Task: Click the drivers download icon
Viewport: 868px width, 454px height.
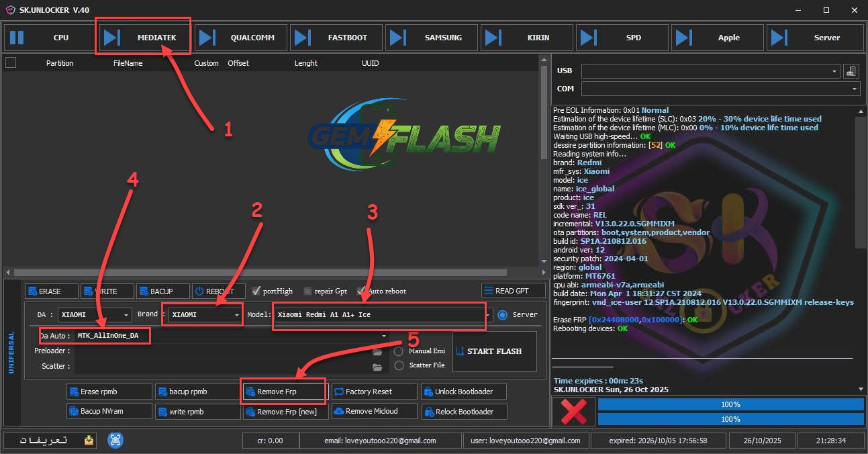Action: pyautogui.click(x=89, y=441)
